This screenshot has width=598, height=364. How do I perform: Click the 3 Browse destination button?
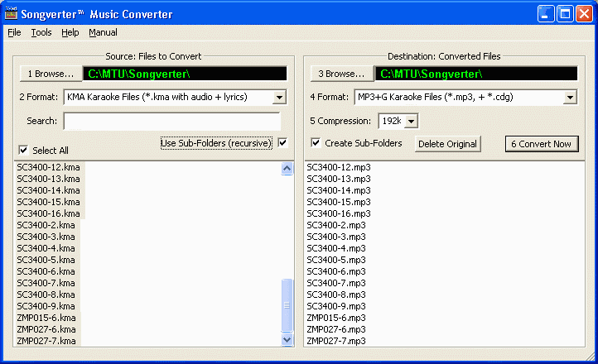[x=342, y=74]
